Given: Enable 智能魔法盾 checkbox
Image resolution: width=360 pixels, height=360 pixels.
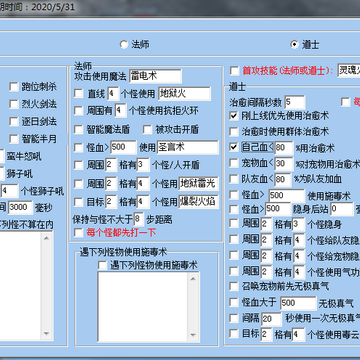Looking at the screenshot, I should 78,129.
